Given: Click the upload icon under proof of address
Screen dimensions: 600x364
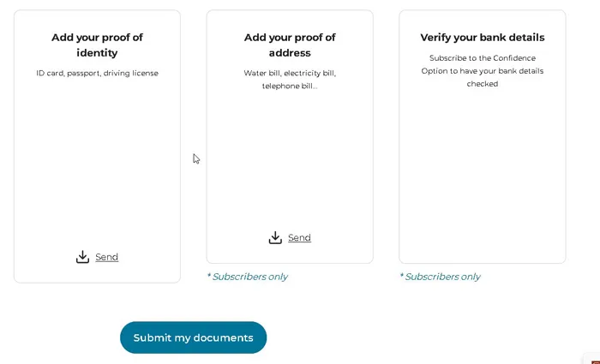Looking at the screenshot, I should tap(275, 237).
